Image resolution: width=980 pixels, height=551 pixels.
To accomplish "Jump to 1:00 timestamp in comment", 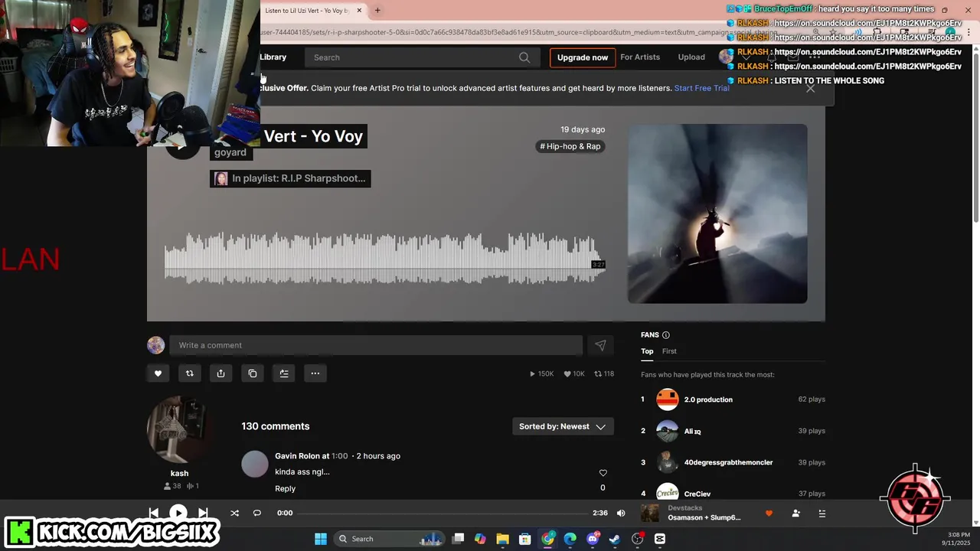I will coord(339,456).
